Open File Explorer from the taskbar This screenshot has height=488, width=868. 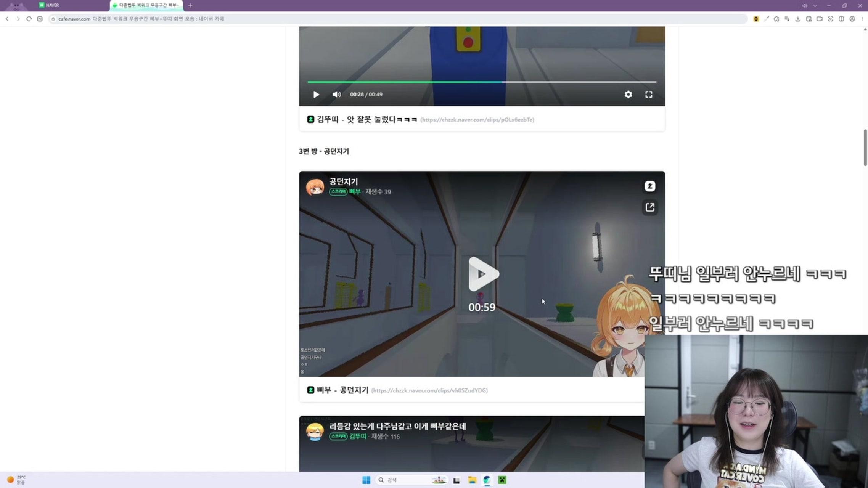[472, 480]
